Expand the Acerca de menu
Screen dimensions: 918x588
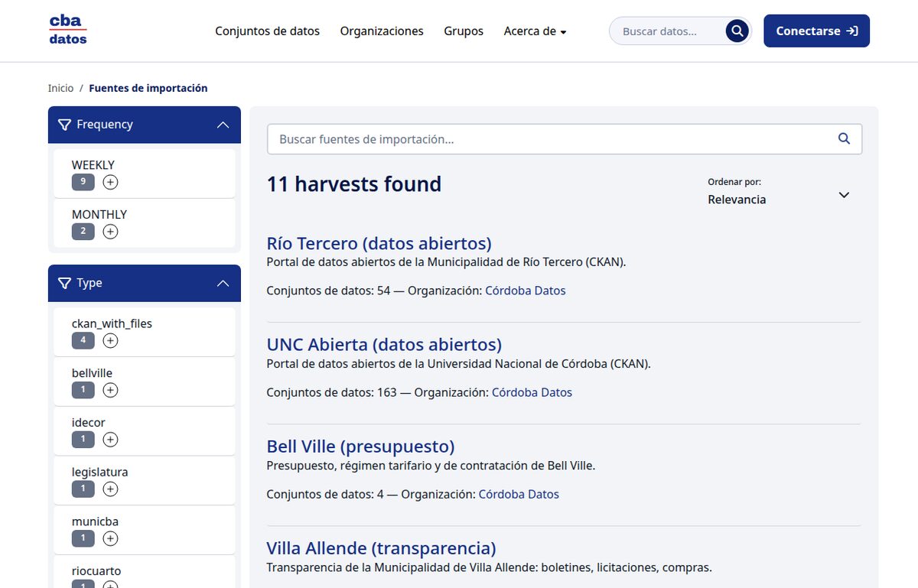pyautogui.click(x=535, y=31)
